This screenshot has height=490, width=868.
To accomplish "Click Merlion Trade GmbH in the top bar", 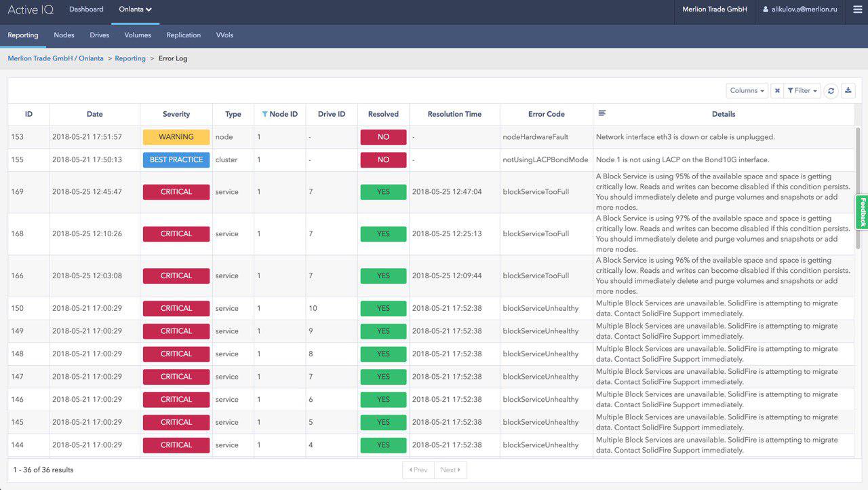I will (x=715, y=10).
